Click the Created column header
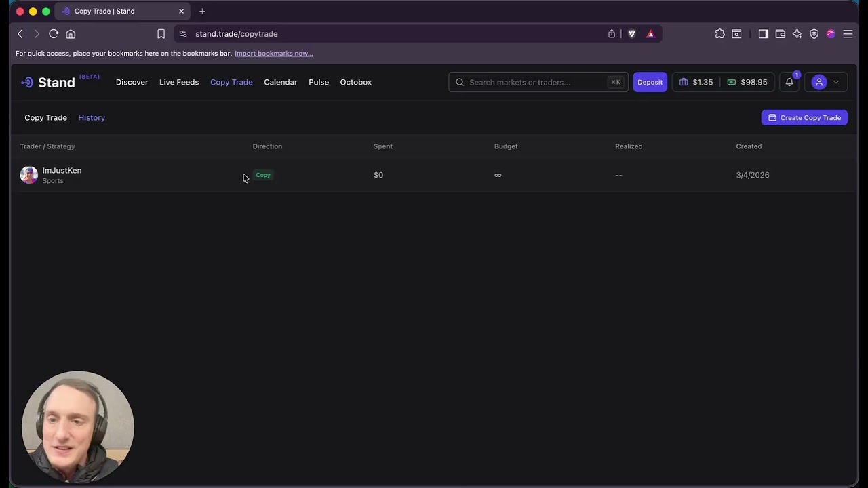 point(749,146)
